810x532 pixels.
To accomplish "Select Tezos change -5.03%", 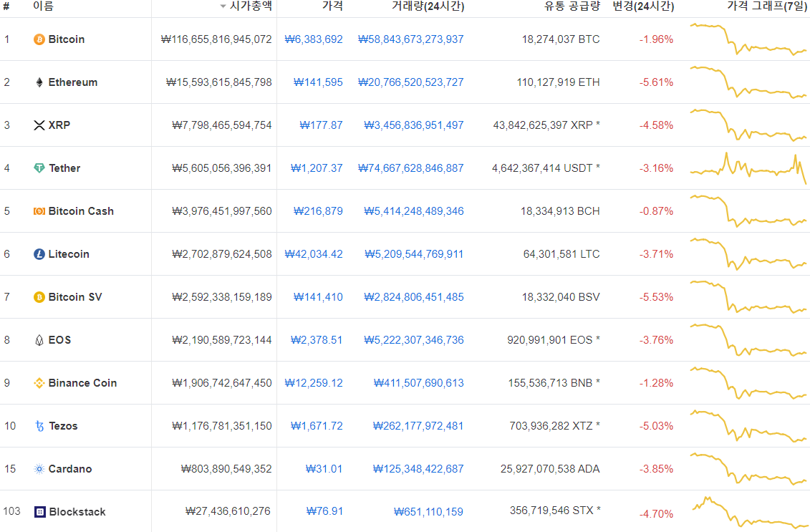I will (656, 426).
